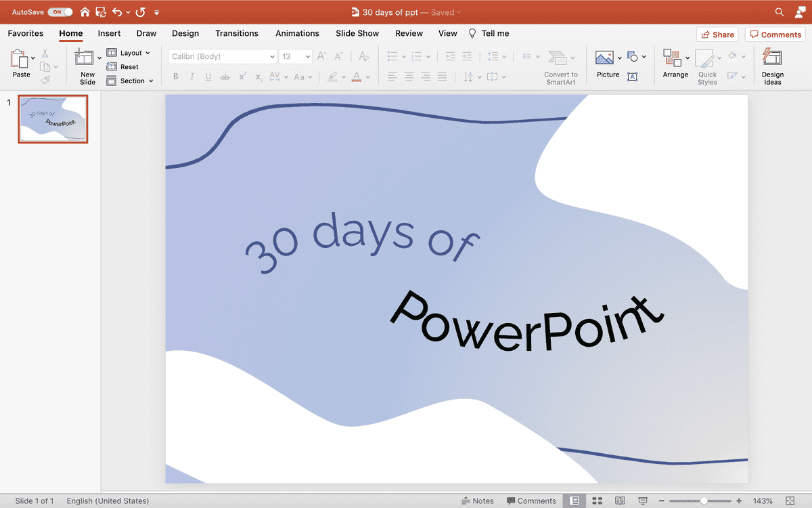This screenshot has width=812, height=508.
Task: Toggle Align Left for text
Action: click(x=392, y=77)
